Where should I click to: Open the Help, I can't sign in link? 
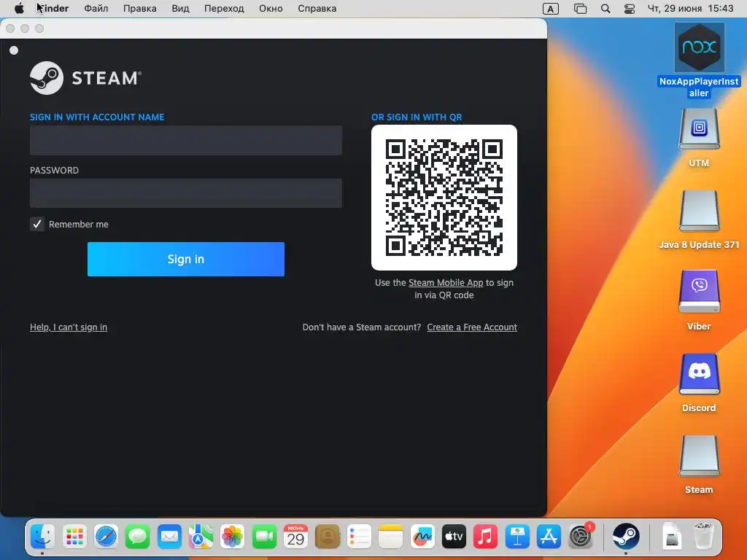69,327
